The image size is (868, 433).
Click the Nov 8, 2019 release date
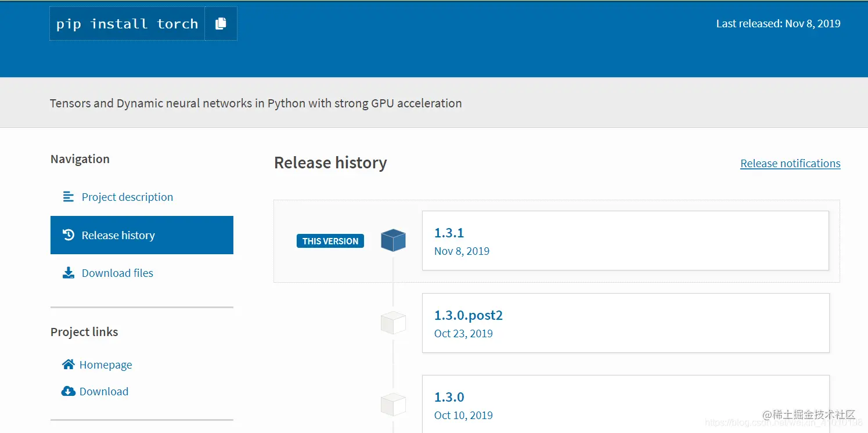click(462, 251)
